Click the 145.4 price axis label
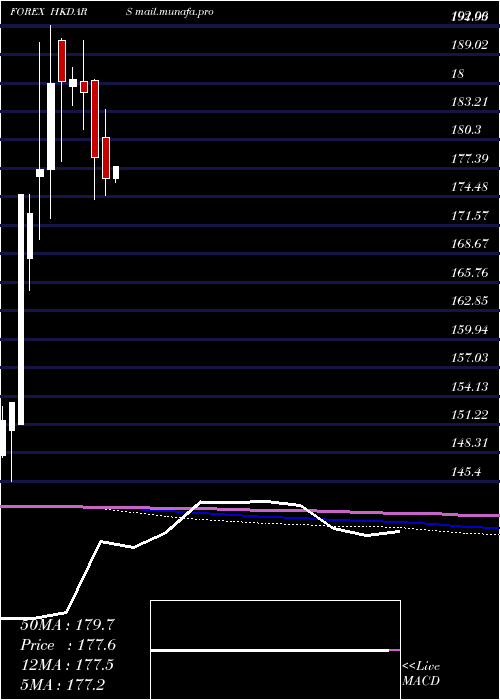Image resolution: width=500 pixels, height=700 pixels. pyautogui.click(x=466, y=471)
